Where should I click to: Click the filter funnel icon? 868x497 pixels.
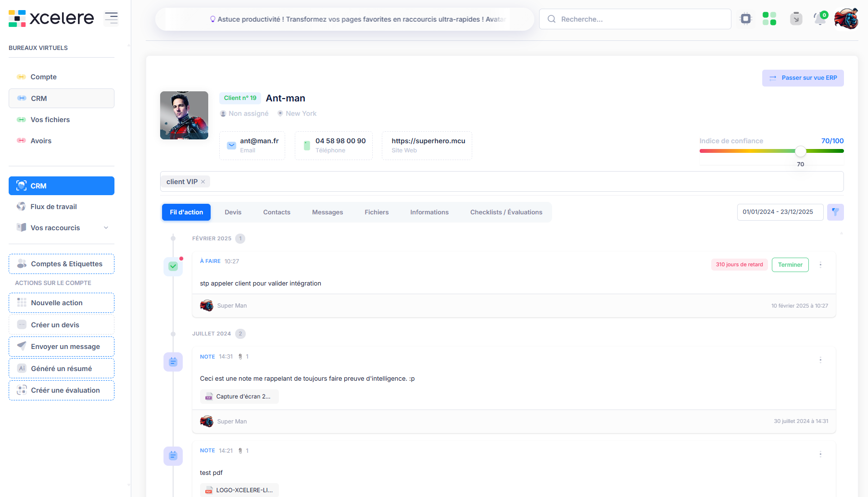click(835, 212)
